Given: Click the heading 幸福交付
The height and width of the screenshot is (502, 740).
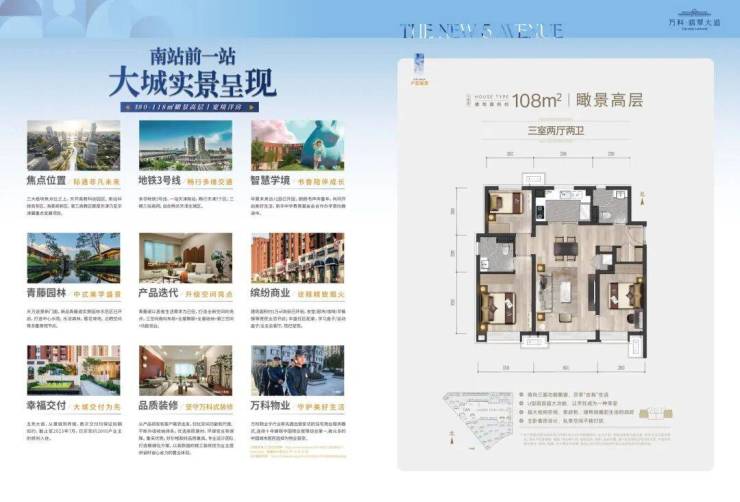Looking at the screenshot, I should point(46,406).
